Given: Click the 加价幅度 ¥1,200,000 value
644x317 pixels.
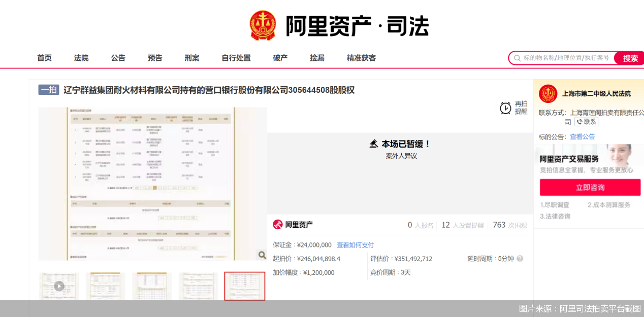Looking at the screenshot, I should [x=319, y=272].
